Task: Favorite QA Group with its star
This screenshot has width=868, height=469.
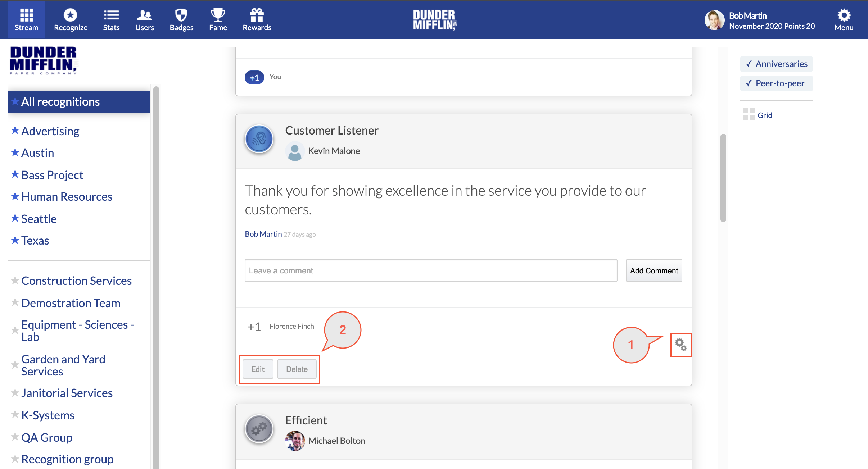Action: (x=15, y=437)
